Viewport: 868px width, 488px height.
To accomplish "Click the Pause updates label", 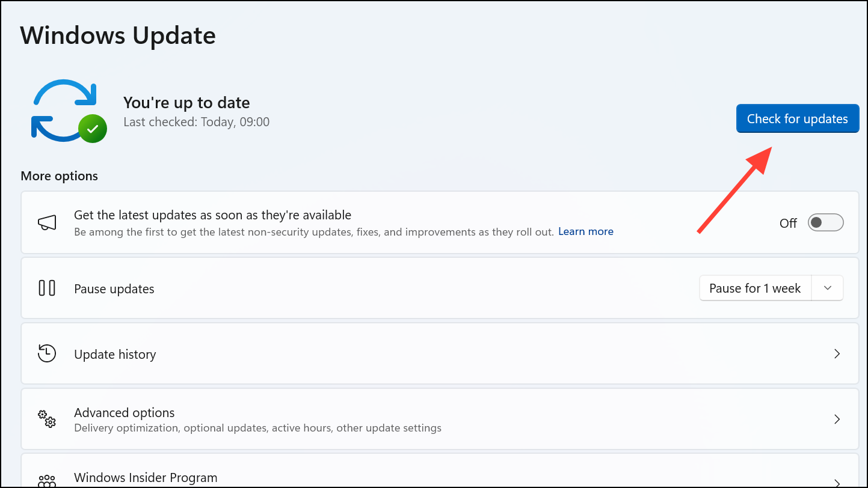I will [x=114, y=289].
